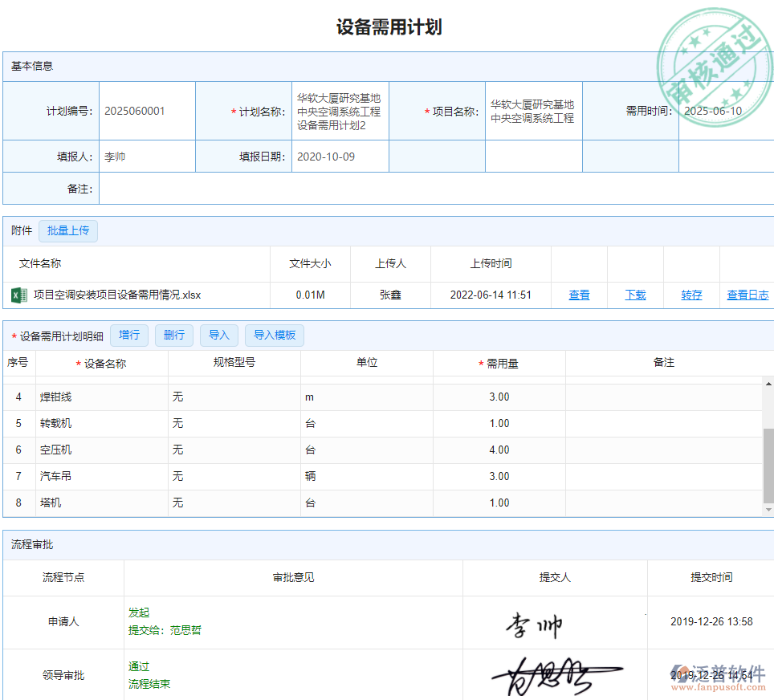Viewport: 774px width, 700px height.
Task: Open 查看日志 for the upload log
Action: click(747, 295)
